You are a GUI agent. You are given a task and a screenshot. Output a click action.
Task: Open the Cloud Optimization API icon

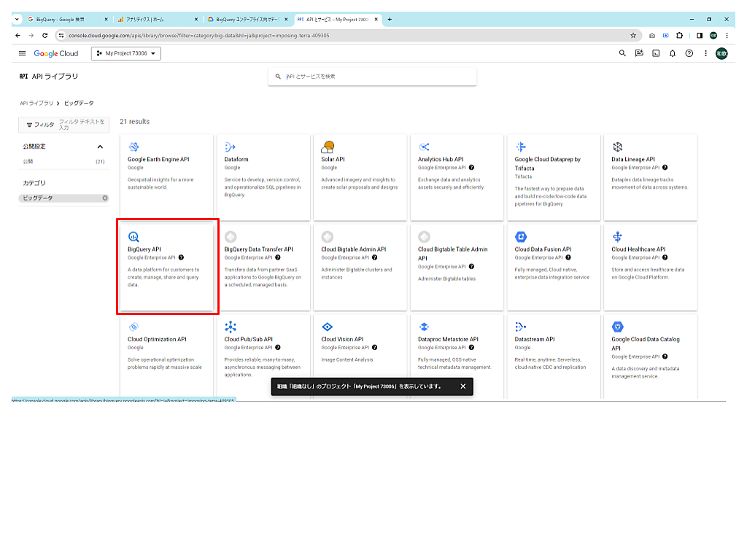coord(134,327)
